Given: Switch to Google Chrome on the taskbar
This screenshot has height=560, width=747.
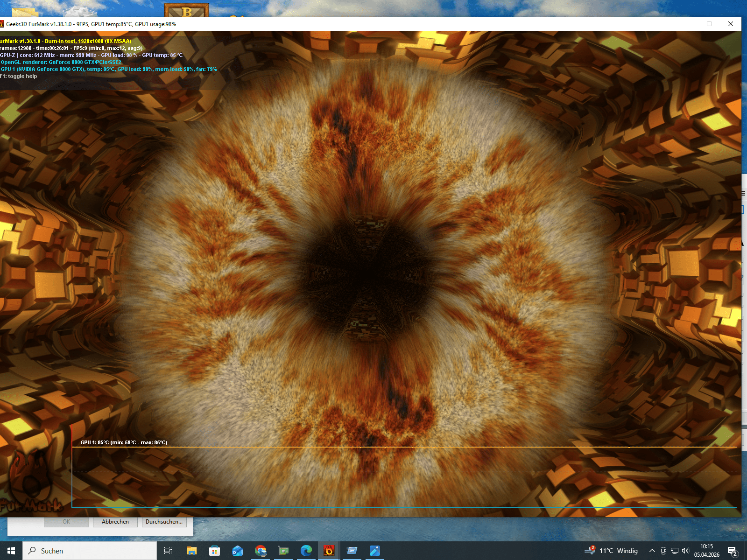Looking at the screenshot, I should tap(261, 551).
